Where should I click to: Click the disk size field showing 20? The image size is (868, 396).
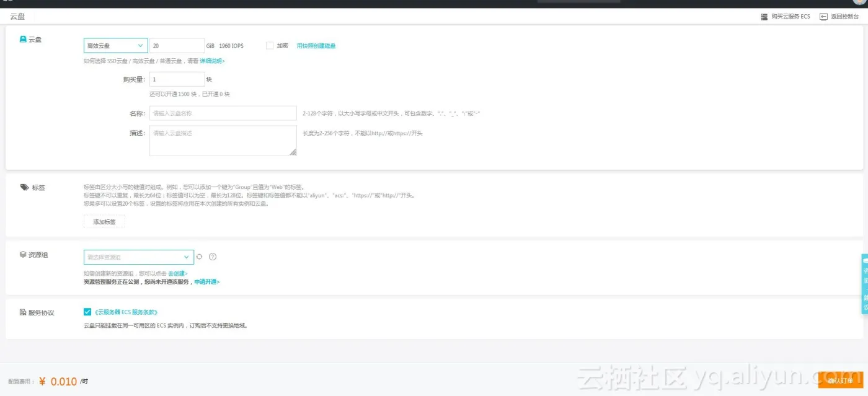(x=177, y=46)
